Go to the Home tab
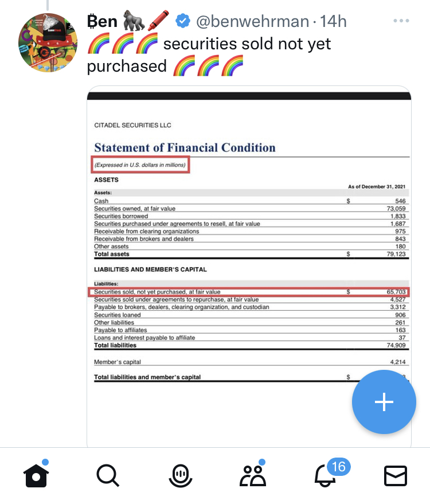The image size is (430, 504). pyautogui.click(x=36, y=475)
